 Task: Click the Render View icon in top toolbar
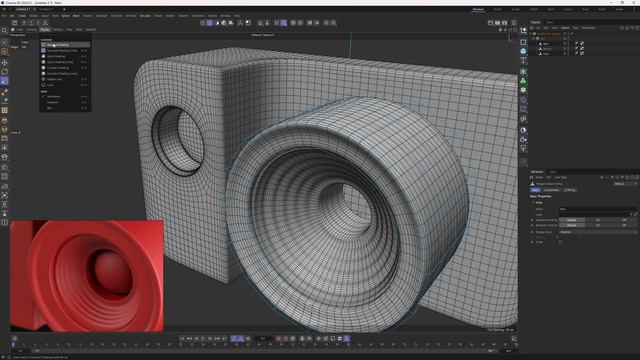(490, 23)
